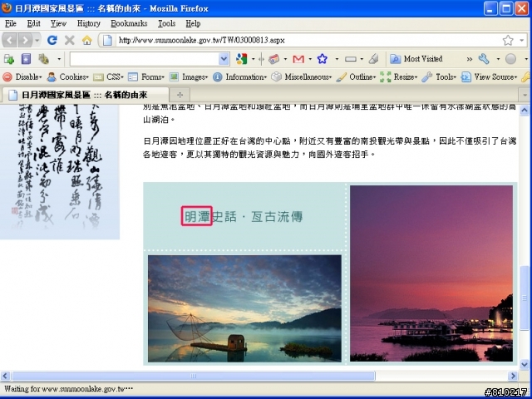The height and width of the screenshot is (399, 532).
Task: Open a new tab with the plus button
Action: (180, 95)
